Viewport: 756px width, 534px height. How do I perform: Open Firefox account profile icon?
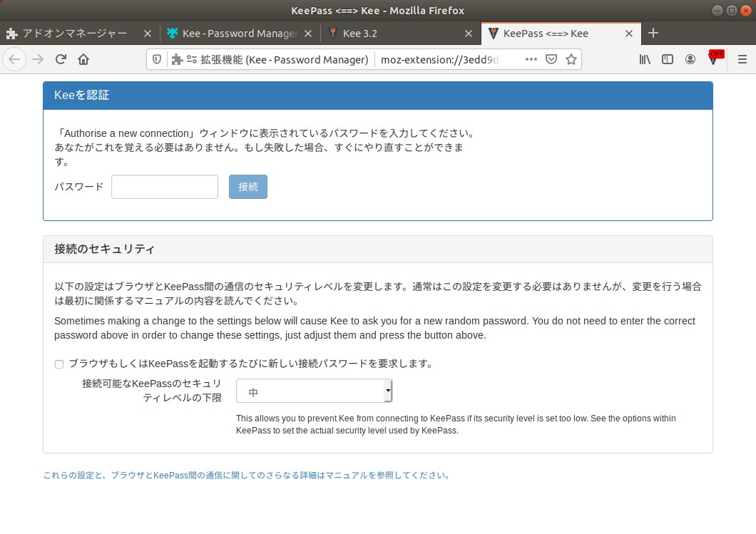pos(690,60)
